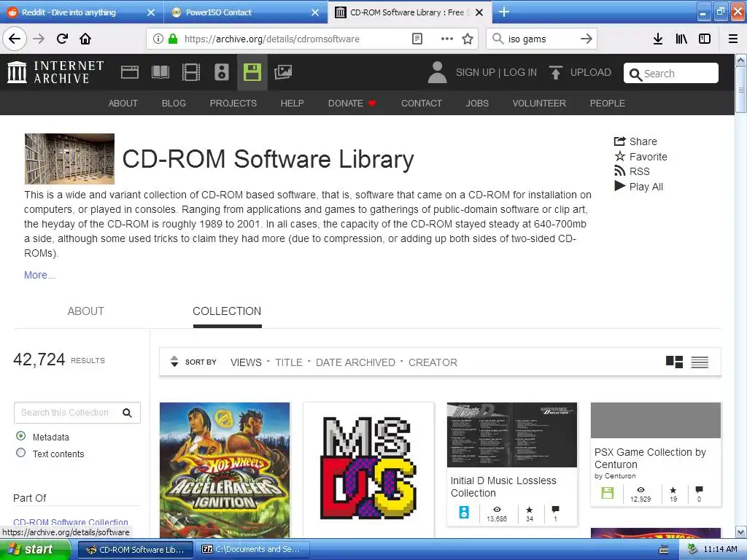Open the MS-DOS logo thumbnail
Image resolution: width=747 pixels, height=560 pixels.
coord(368,468)
